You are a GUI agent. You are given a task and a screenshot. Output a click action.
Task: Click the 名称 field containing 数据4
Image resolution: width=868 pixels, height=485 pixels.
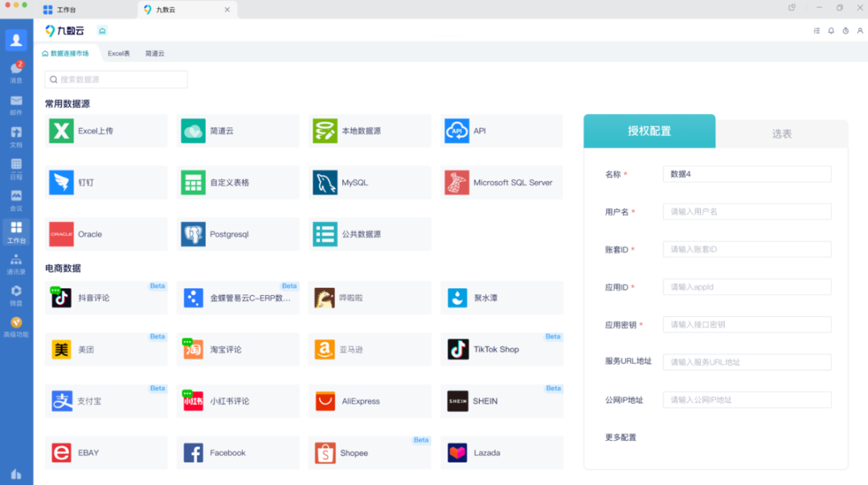pos(747,174)
